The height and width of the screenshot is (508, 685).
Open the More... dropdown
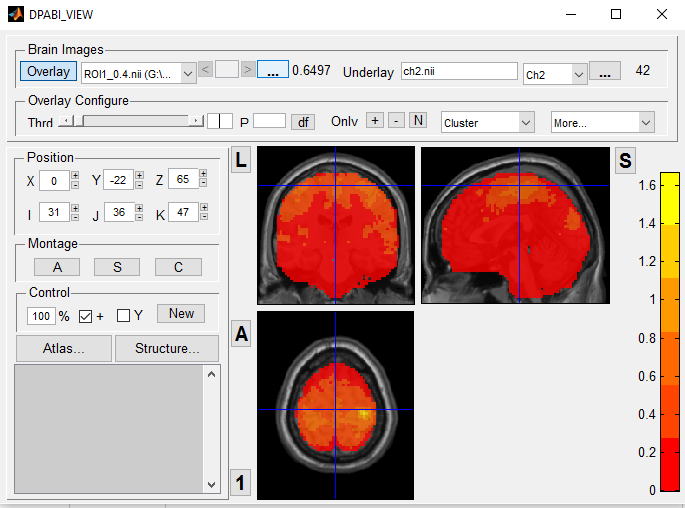tap(603, 123)
